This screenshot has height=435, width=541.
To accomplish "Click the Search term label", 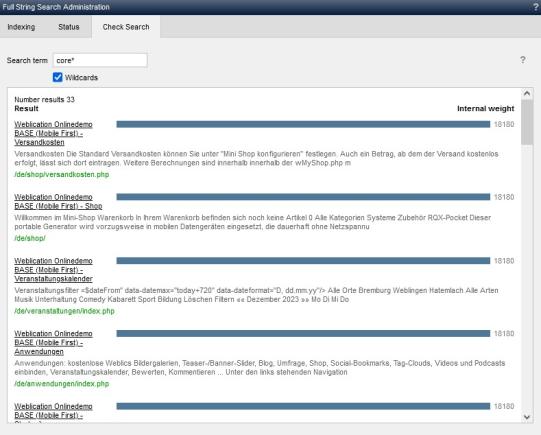I will (27, 60).
